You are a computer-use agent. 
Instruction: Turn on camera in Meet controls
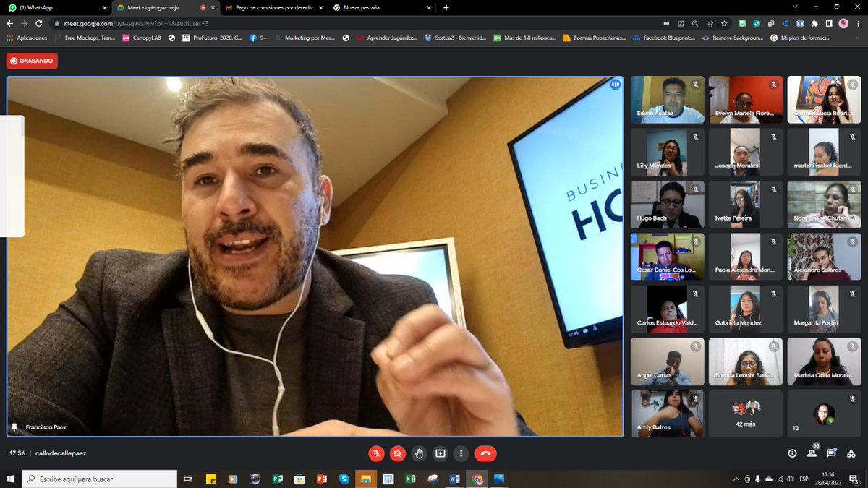coord(397,453)
